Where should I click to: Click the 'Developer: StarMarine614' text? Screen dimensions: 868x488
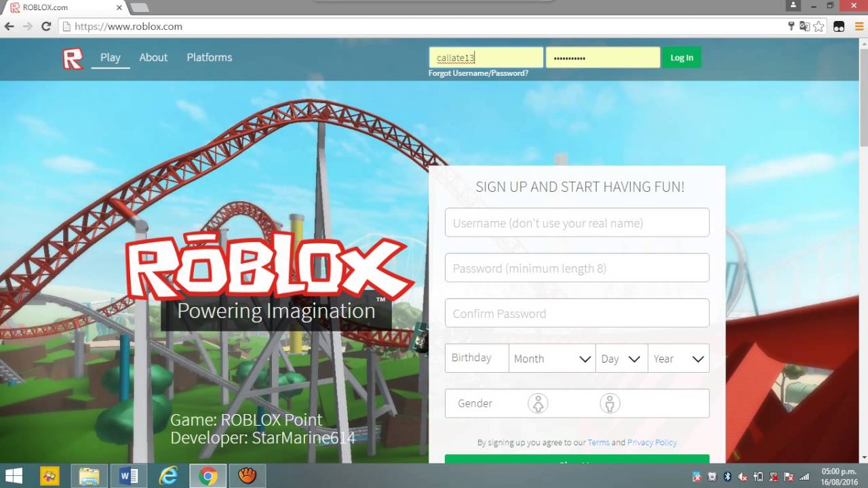[262, 438]
